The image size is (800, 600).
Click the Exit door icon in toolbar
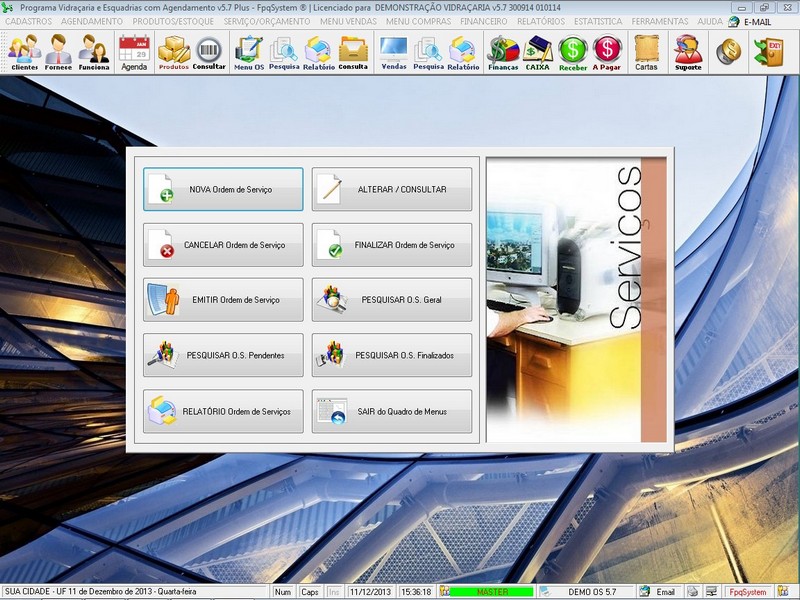pyautogui.click(x=770, y=51)
